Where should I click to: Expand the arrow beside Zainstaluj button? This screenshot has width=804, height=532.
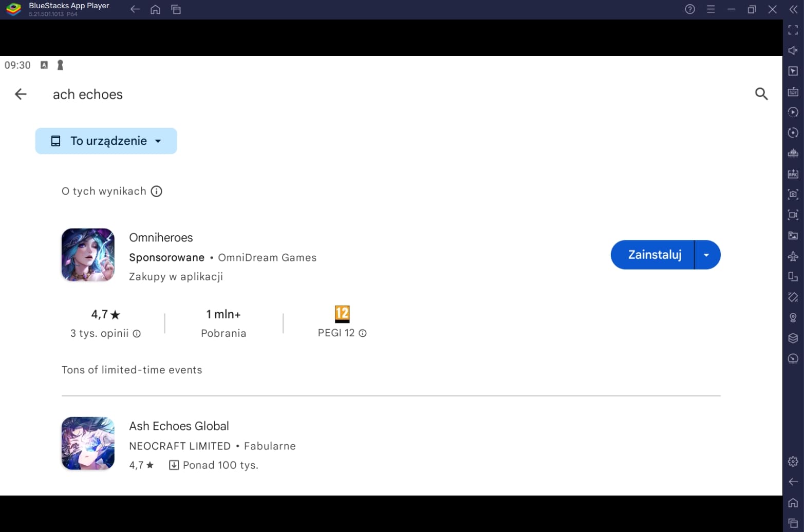click(707, 255)
